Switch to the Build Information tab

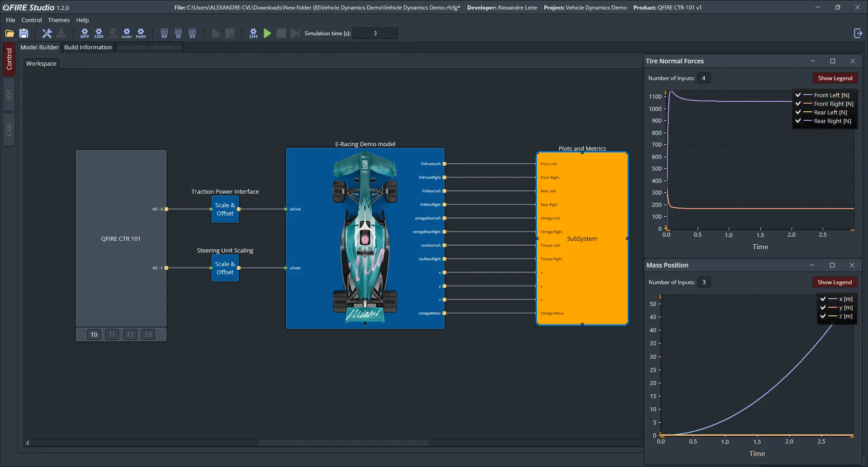(x=88, y=47)
